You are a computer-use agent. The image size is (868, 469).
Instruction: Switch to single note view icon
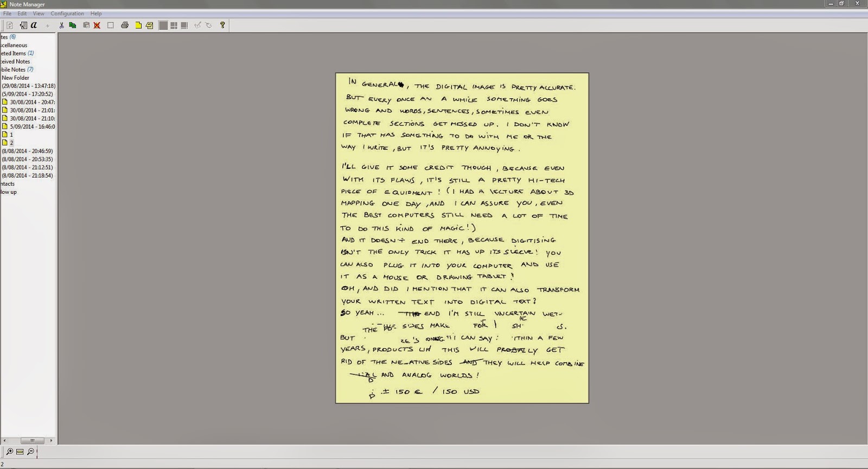tap(163, 25)
